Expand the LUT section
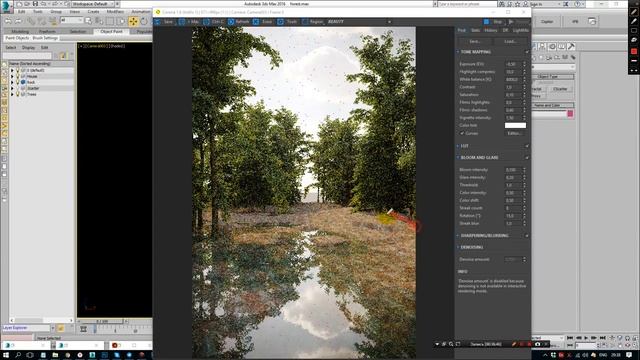Image resolution: width=640 pixels, height=360 pixels. point(458,146)
